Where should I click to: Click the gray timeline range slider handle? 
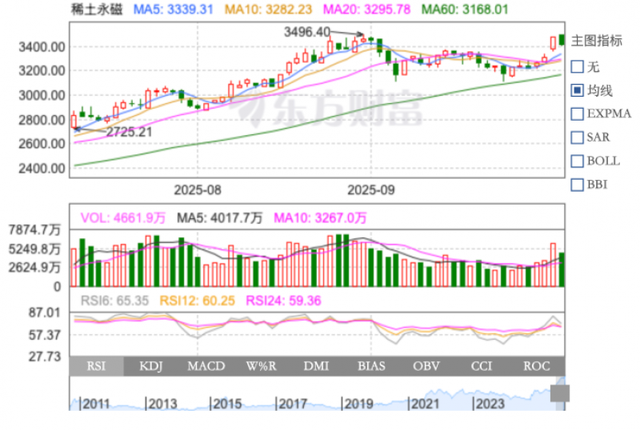(x=560, y=393)
